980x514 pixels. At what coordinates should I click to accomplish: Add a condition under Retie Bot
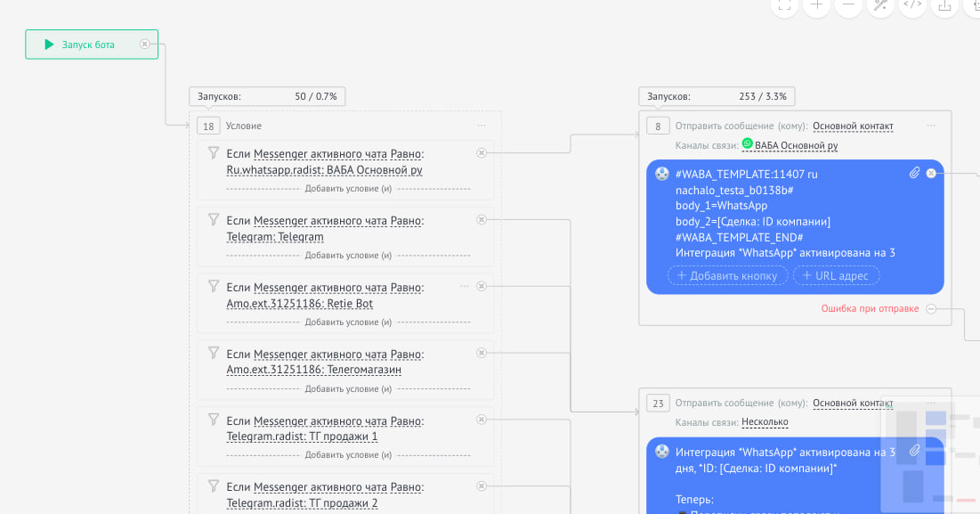click(x=348, y=322)
